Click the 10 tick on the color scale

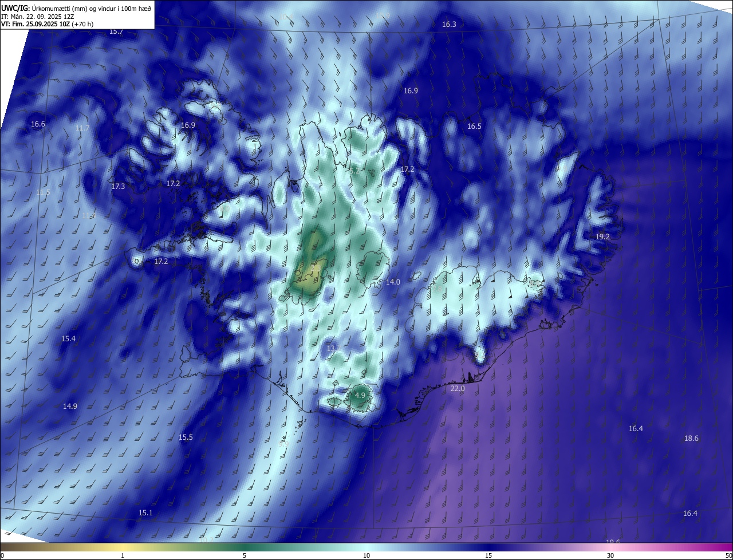(x=366, y=555)
